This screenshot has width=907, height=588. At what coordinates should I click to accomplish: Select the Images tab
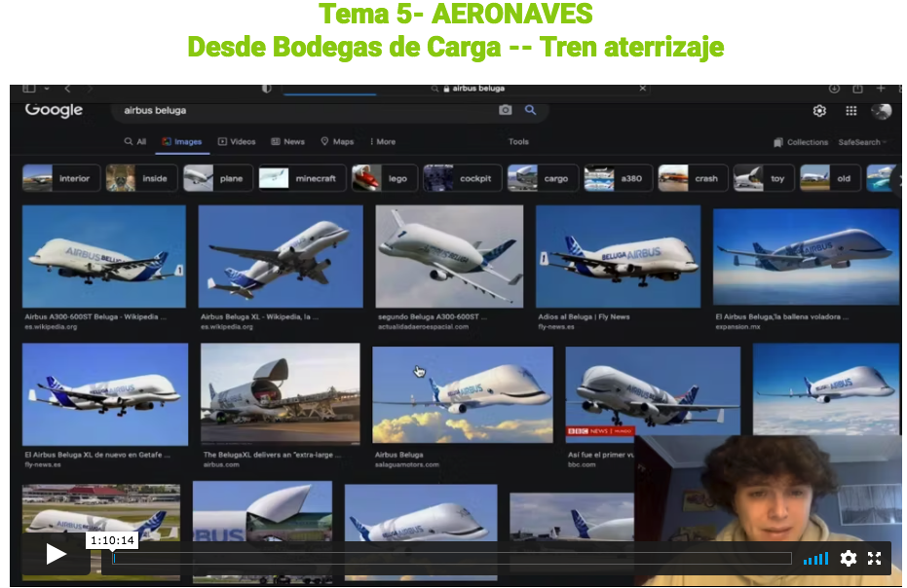[x=181, y=142]
